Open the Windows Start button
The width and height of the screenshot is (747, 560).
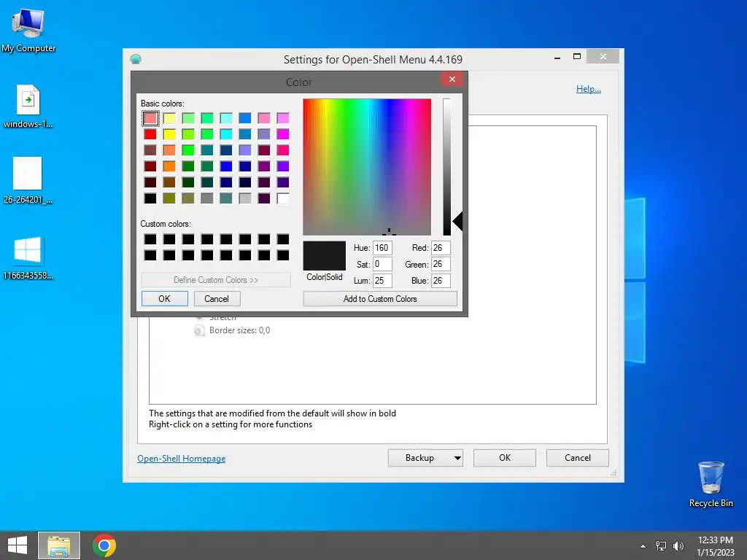point(18,545)
